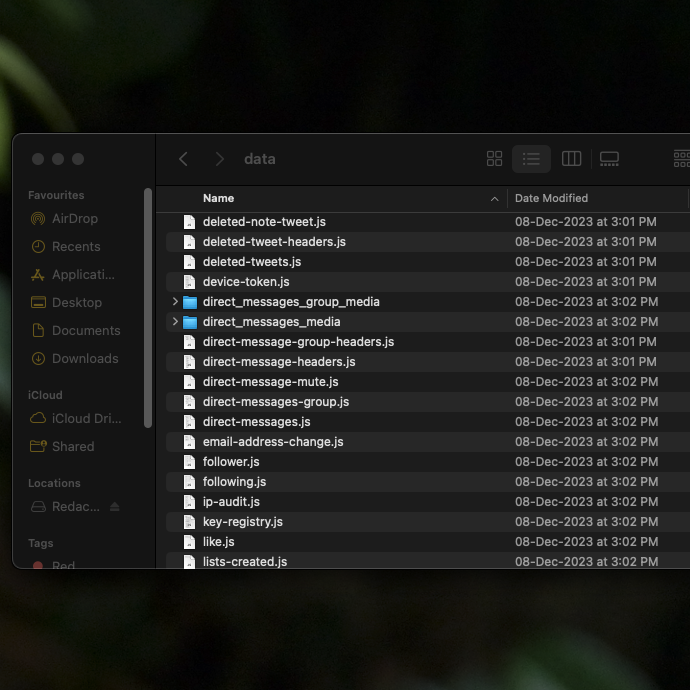
Task: Open Downloads in the sidebar
Action: [x=84, y=359]
